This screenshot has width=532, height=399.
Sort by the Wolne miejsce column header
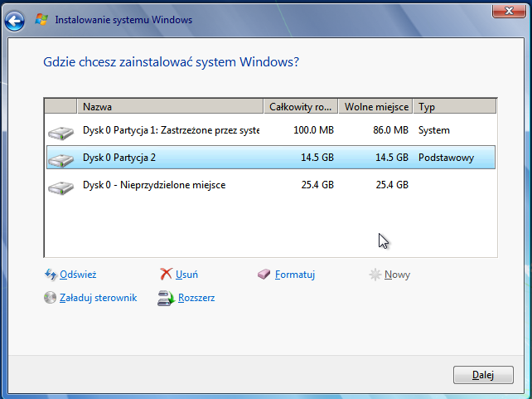click(x=375, y=107)
